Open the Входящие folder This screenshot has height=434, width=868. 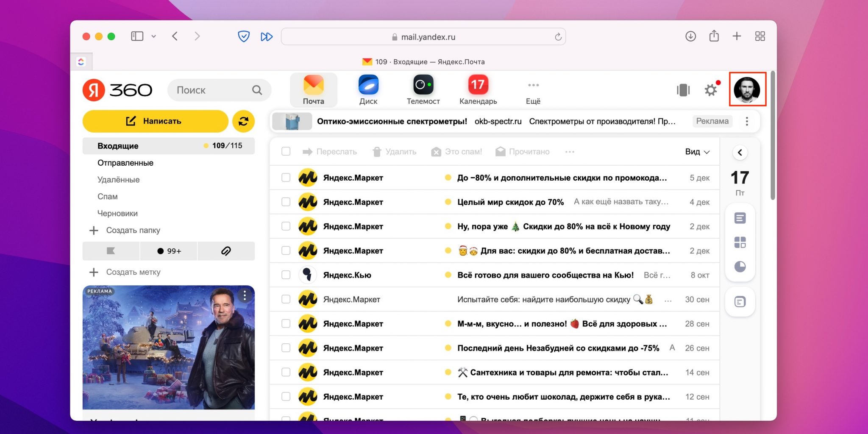click(169, 146)
